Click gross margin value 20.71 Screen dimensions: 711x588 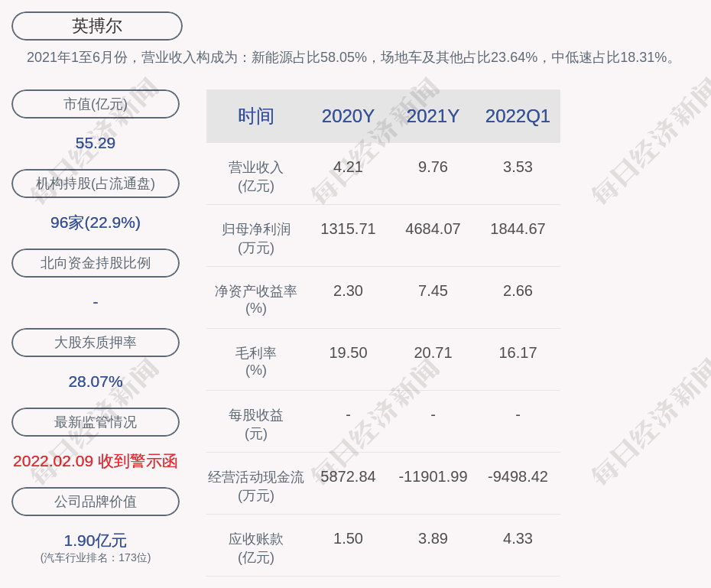coord(433,352)
